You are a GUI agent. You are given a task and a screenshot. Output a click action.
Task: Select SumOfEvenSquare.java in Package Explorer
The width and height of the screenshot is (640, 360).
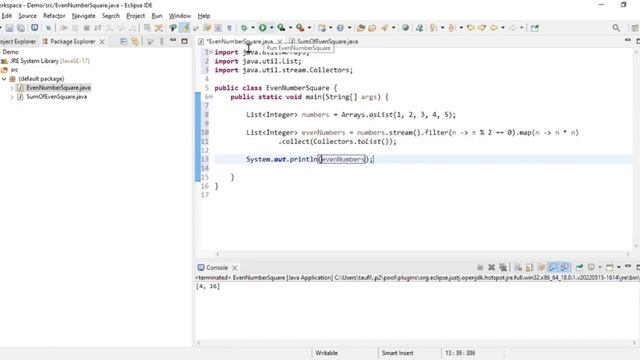click(x=57, y=97)
